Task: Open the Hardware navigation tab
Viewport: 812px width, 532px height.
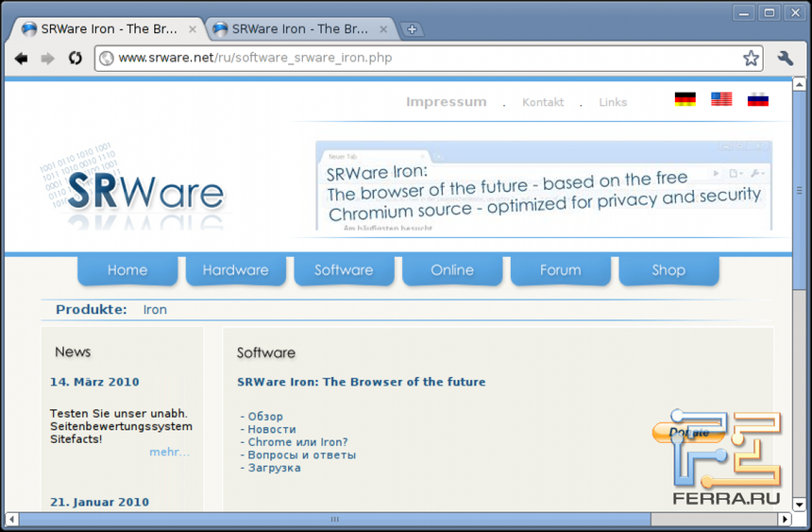Action: (236, 270)
